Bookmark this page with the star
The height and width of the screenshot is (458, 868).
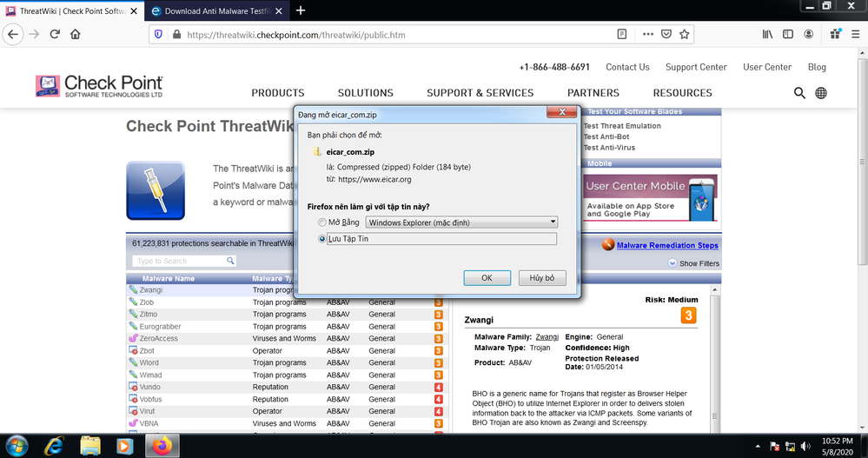tap(684, 35)
